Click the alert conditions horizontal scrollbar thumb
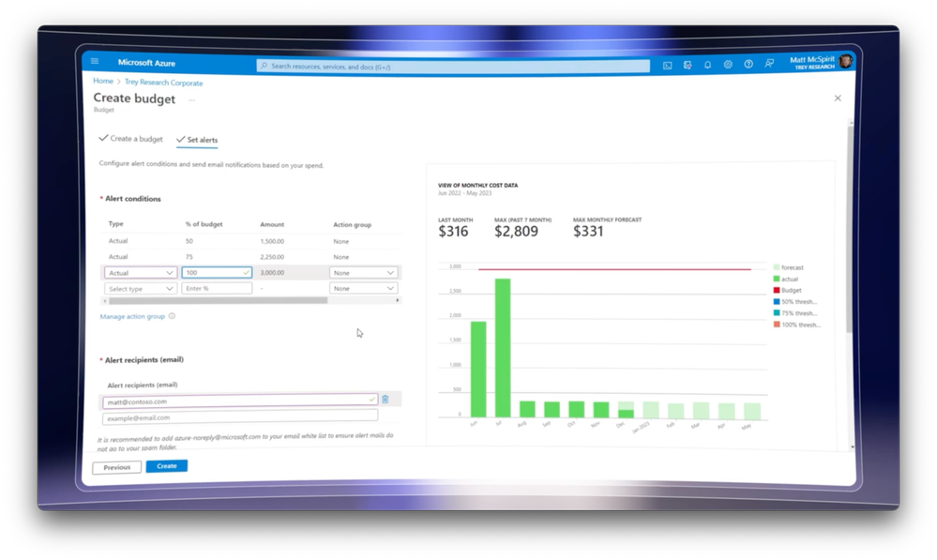This screenshot has width=937, height=560. (x=219, y=300)
